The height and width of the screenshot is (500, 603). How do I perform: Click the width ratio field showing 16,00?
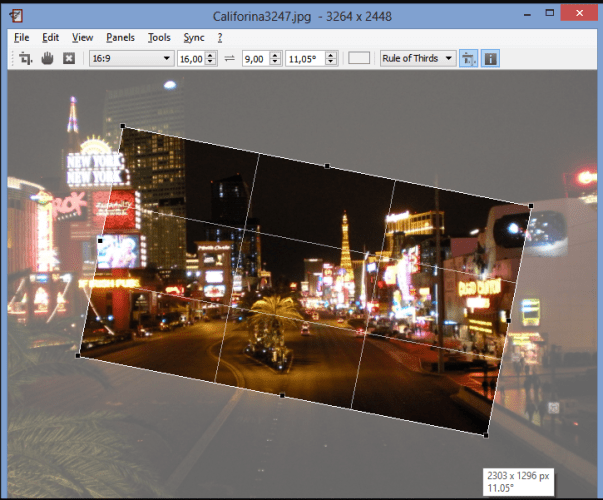[x=191, y=59]
